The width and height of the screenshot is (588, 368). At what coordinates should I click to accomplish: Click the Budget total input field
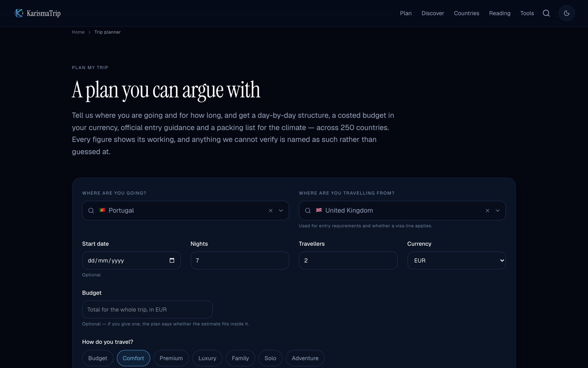point(147,309)
